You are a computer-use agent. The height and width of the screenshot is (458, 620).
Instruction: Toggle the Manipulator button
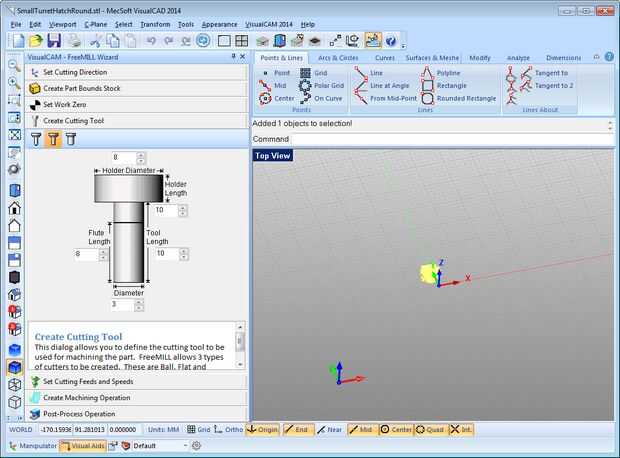click(x=33, y=446)
